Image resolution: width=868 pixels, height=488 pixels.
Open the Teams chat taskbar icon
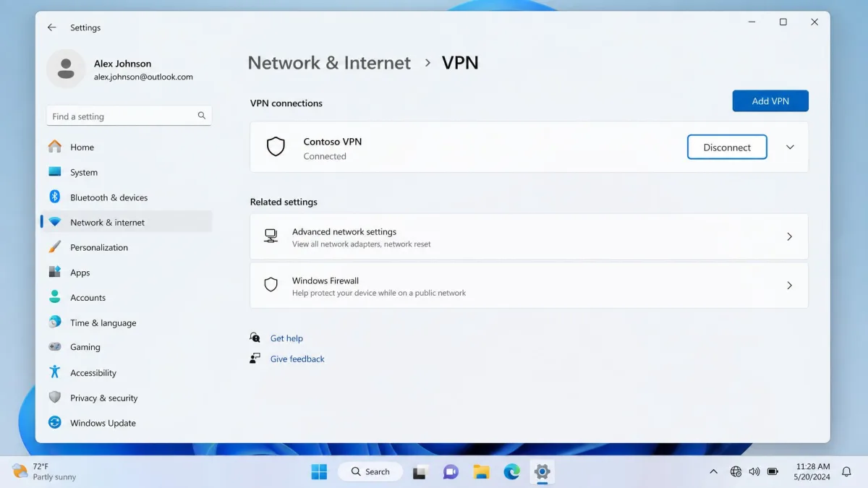pyautogui.click(x=451, y=471)
